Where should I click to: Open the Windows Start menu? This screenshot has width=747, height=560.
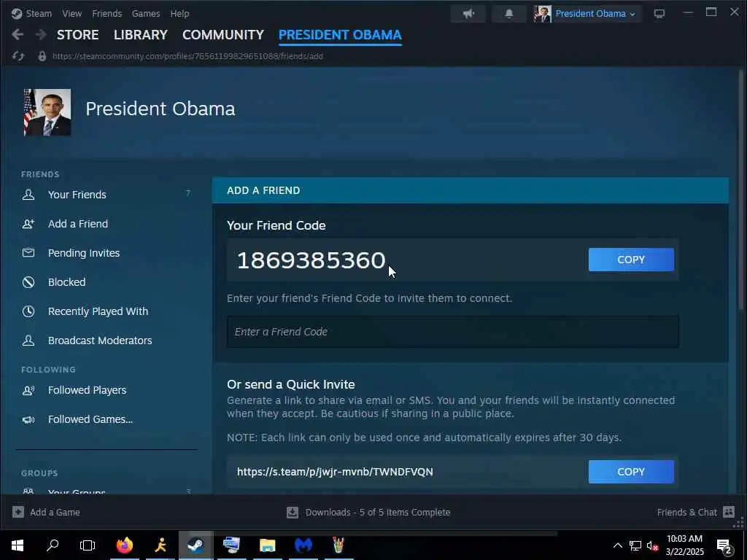18,545
